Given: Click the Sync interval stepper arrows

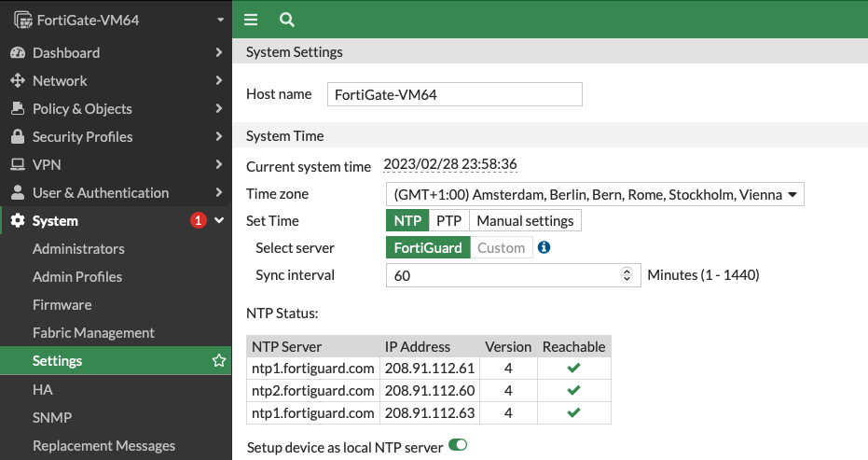Looking at the screenshot, I should click(x=627, y=275).
